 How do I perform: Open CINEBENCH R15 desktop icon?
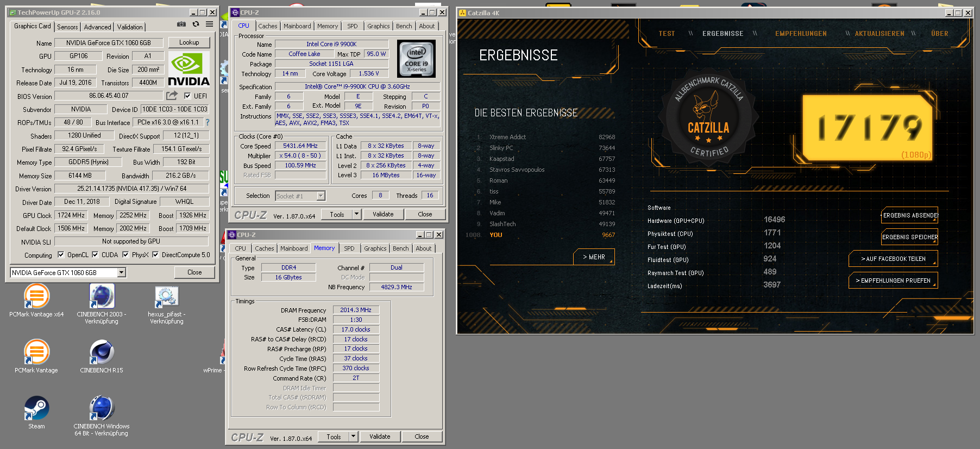click(x=102, y=356)
